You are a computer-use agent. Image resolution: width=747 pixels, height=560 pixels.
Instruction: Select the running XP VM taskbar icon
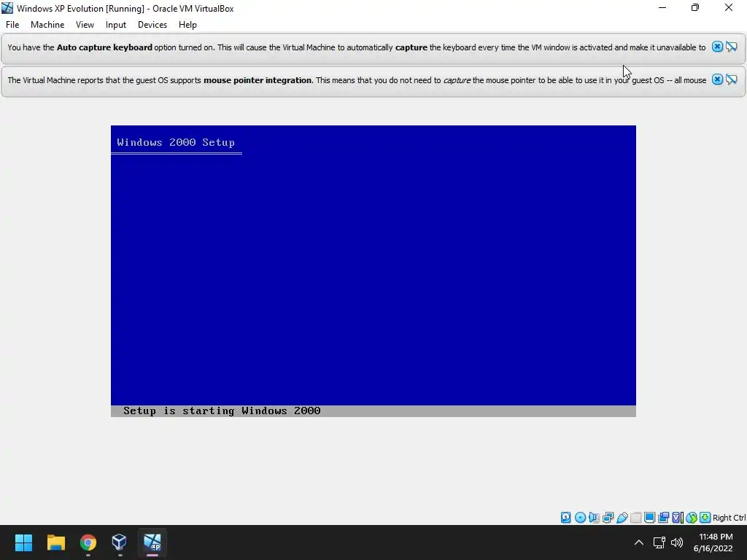click(x=152, y=542)
